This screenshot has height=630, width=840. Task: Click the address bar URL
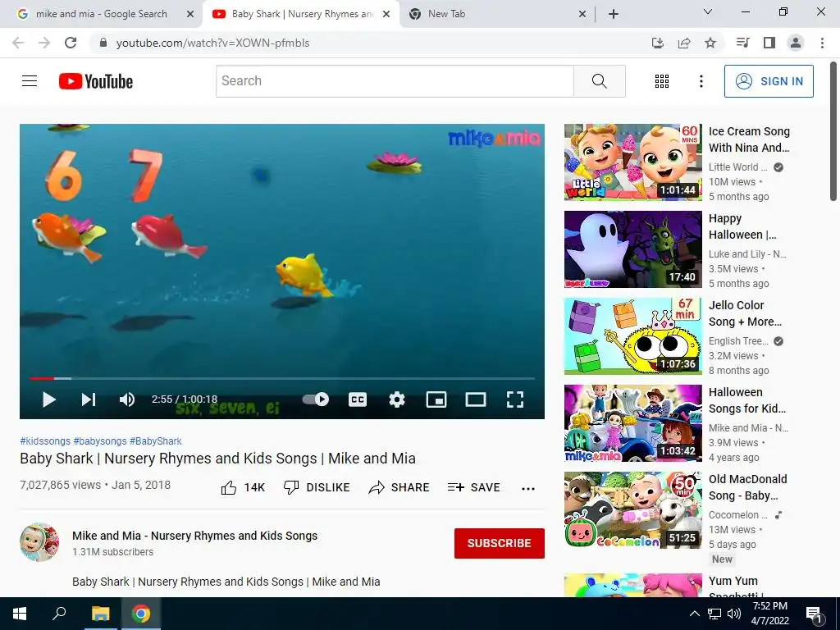(x=212, y=43)
